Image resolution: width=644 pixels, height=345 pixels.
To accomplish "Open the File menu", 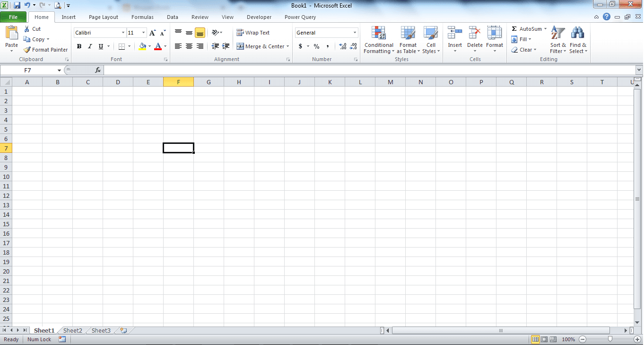I will pos(14,17).
